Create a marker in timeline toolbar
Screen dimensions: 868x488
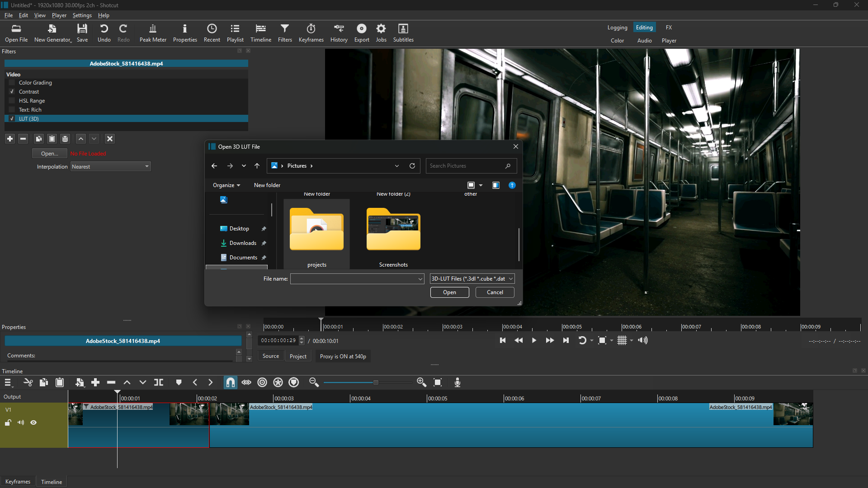point(179,383)
